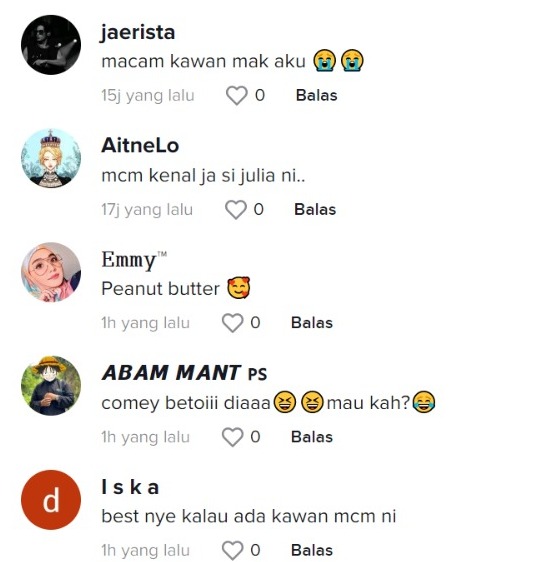
Task: Tap heart icon on Emmy's Peanut butter comment
Action: pyautogui.click(x=233, y=323)
